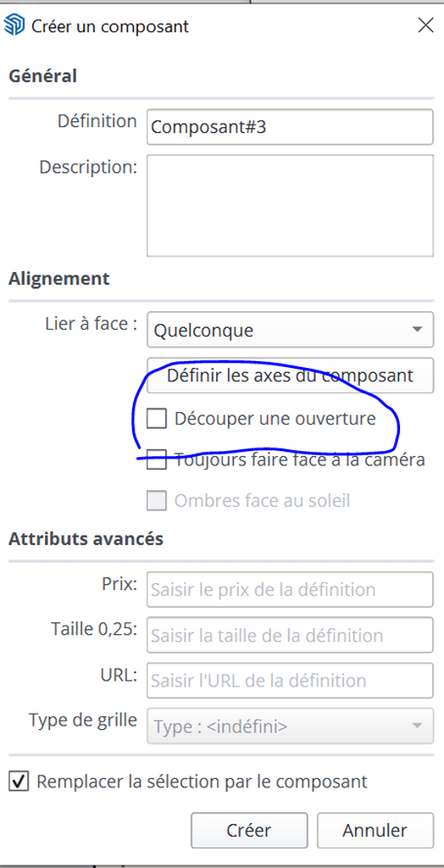Viewport: 444px width, 868px height.
Task: Click the Quelconque dropdown arrow
Action: [417, 330]
